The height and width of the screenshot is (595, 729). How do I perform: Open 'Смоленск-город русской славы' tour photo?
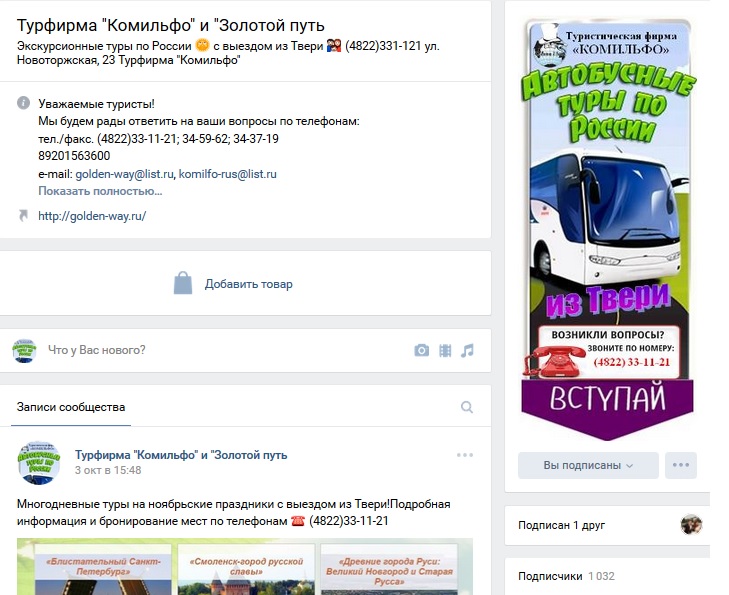click(246, 569)
